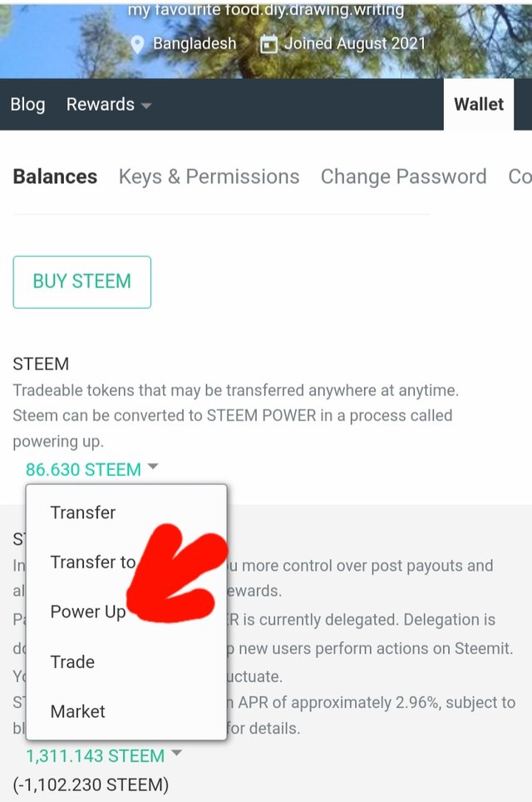Expand the 1,311.143 STEEM power dropdown

pos(96,756)
